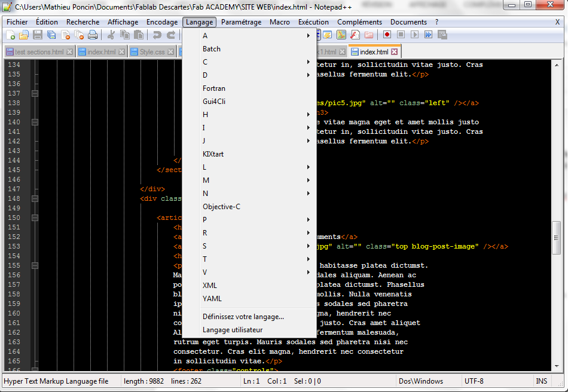
Task: Click the Redo arrow icon
Action: [170, 35]
